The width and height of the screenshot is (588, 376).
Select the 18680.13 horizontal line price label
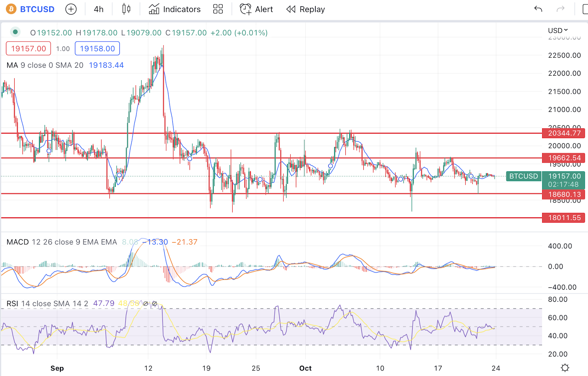pos(564,194)
